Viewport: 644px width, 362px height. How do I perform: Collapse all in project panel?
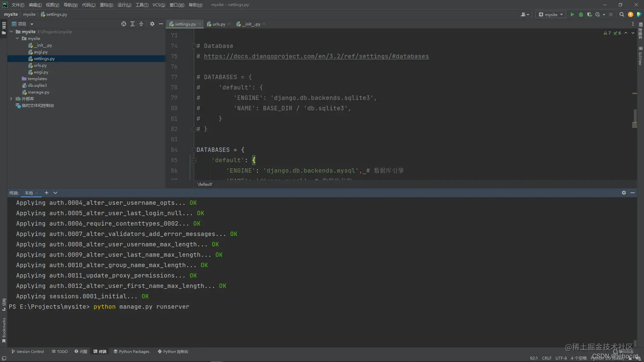tap(141, 24)
